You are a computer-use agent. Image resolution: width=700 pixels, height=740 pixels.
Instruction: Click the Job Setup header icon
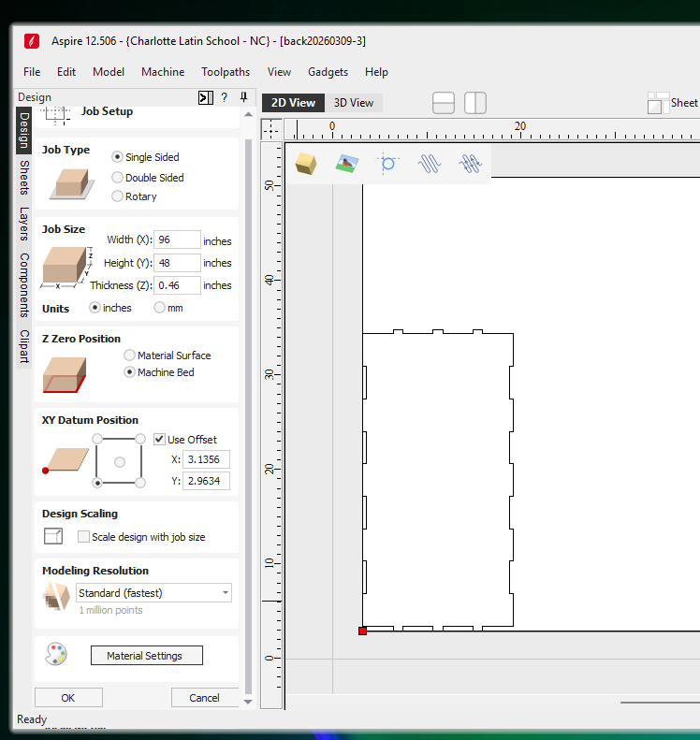click(55, 115)
